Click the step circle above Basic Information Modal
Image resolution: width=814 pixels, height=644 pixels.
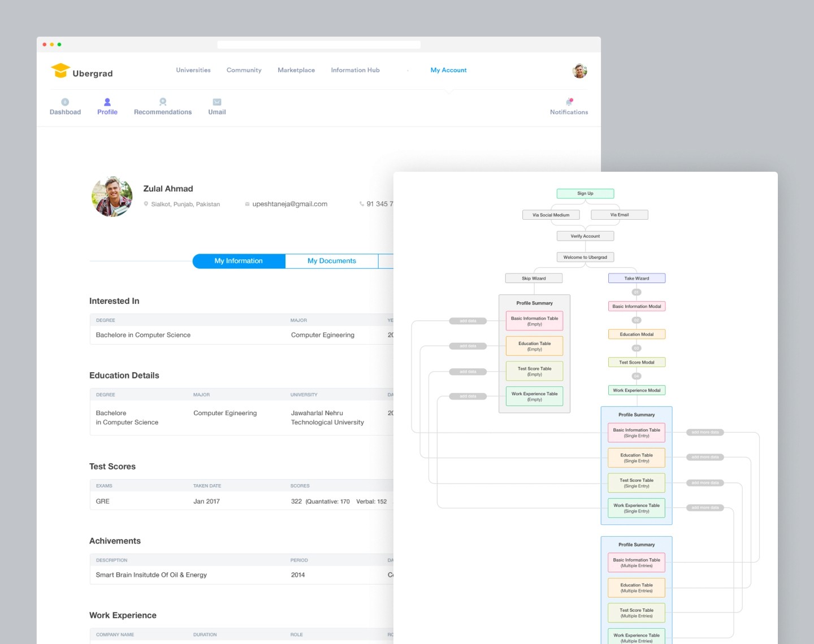click(x=637, y=292)
